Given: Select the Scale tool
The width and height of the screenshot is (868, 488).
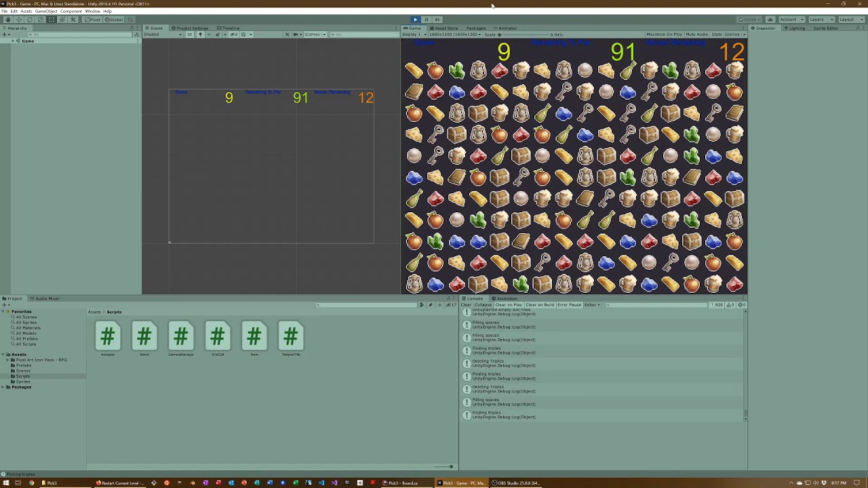Looking at the screenshot, I should coord(40,20).
